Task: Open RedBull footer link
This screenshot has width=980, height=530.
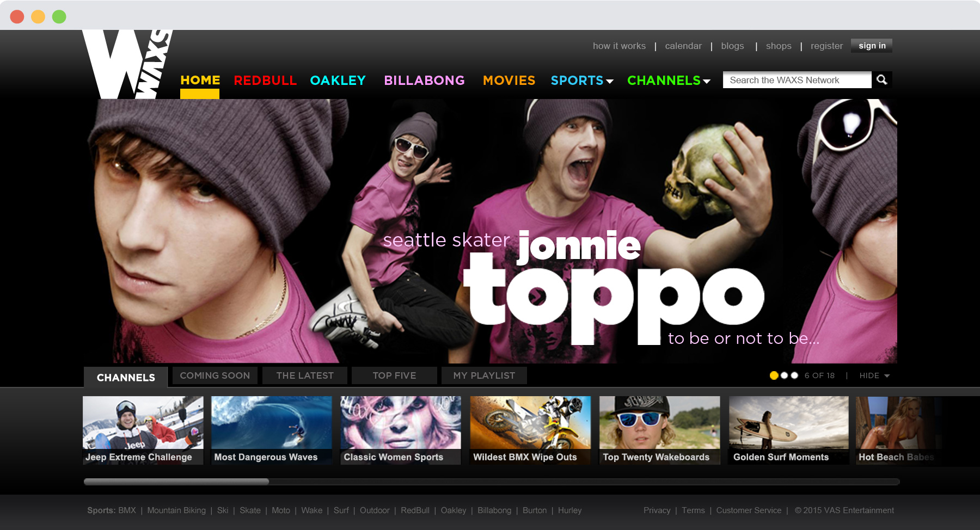Action: [415, 510]
